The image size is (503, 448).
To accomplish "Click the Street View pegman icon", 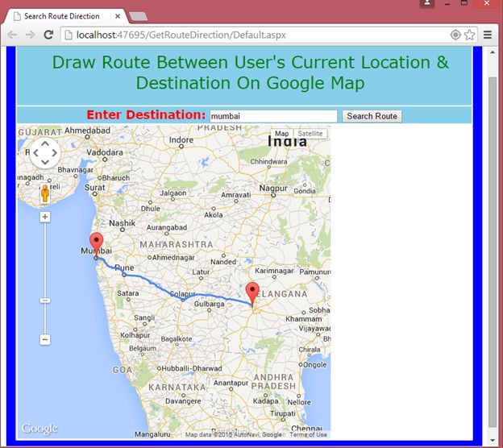I will tap(45, 193).
